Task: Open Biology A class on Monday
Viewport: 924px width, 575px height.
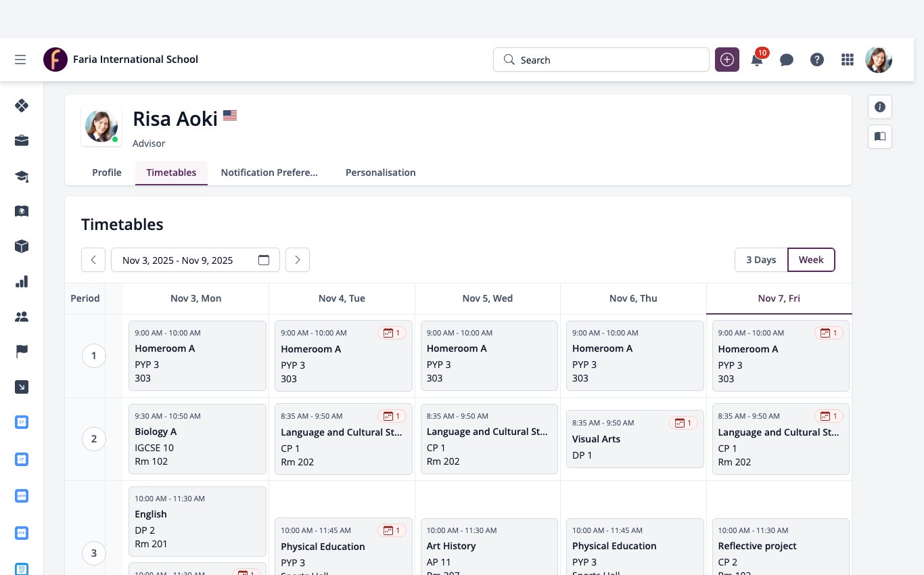Action: [198, 439]
